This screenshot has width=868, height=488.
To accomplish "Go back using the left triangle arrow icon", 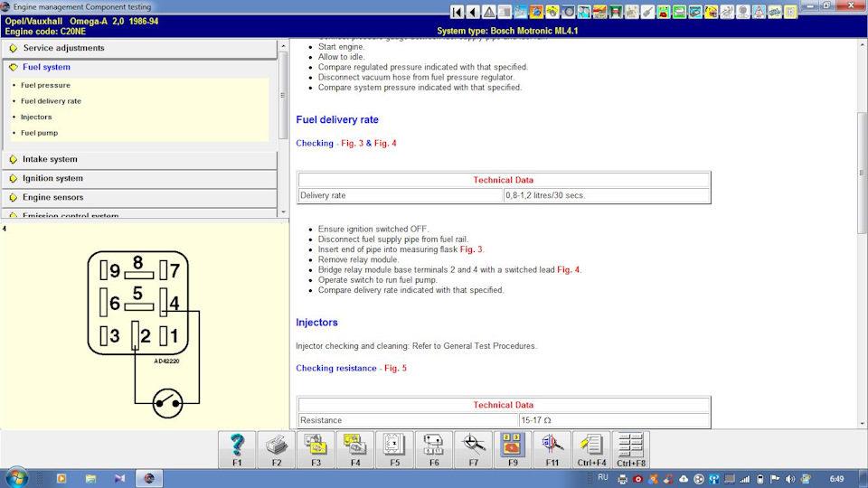I will click(473, 12).
